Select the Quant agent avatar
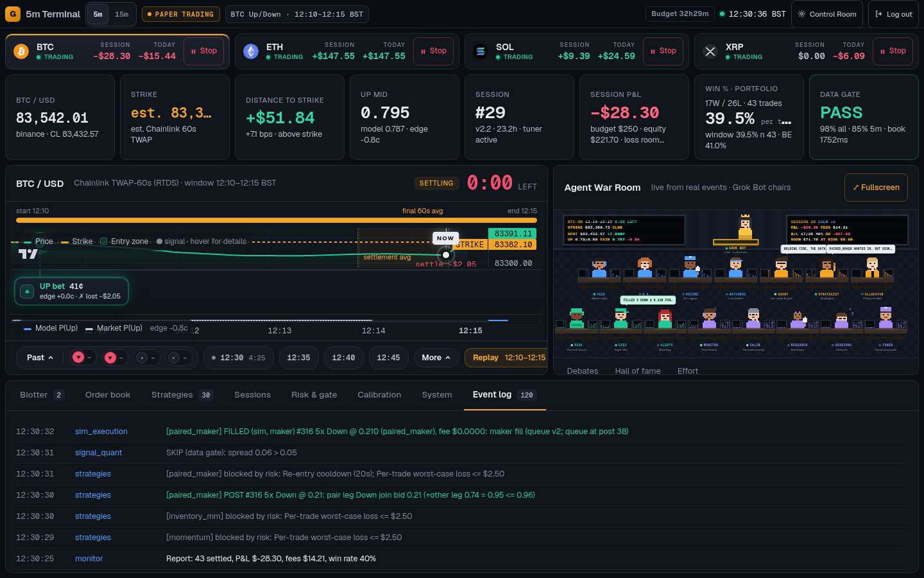924x578 pixels. click(x=782, y=267)
